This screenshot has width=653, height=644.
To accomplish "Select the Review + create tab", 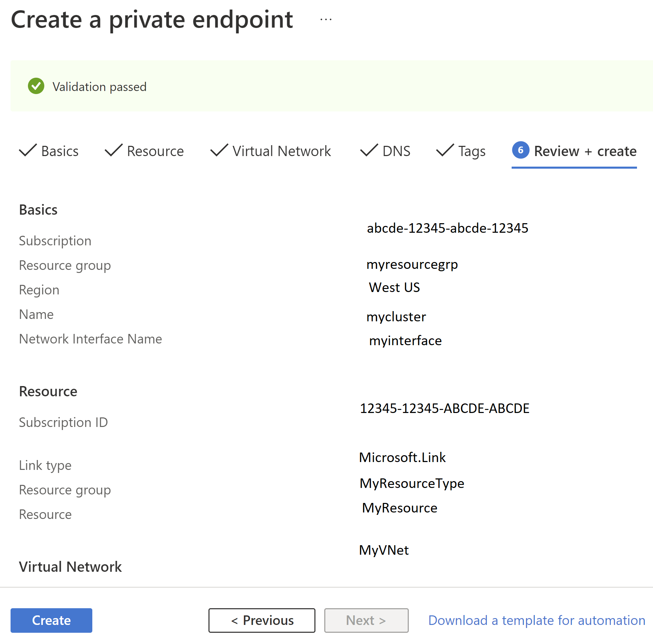I will point(585,151).
